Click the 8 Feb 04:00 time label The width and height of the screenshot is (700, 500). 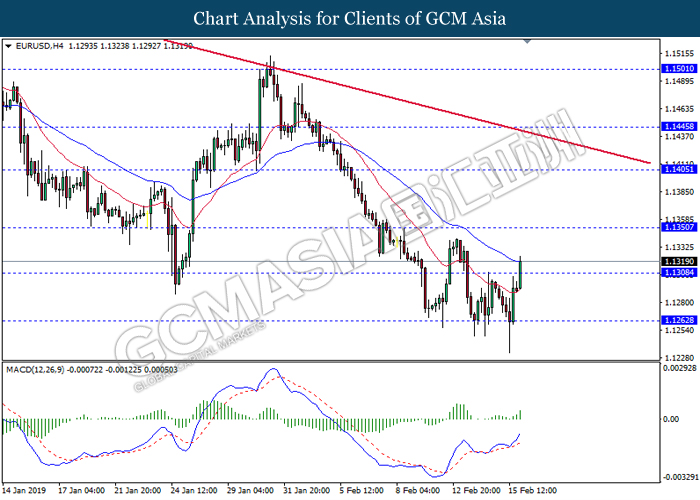coord(418,491)
